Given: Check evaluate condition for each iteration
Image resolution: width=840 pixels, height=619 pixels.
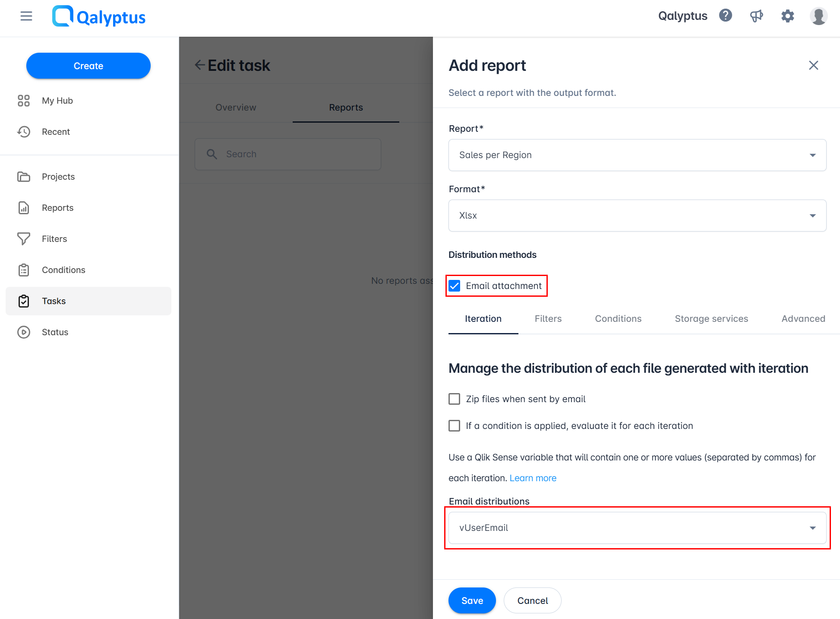Looking at the screenshot, I should click(454, 425).
